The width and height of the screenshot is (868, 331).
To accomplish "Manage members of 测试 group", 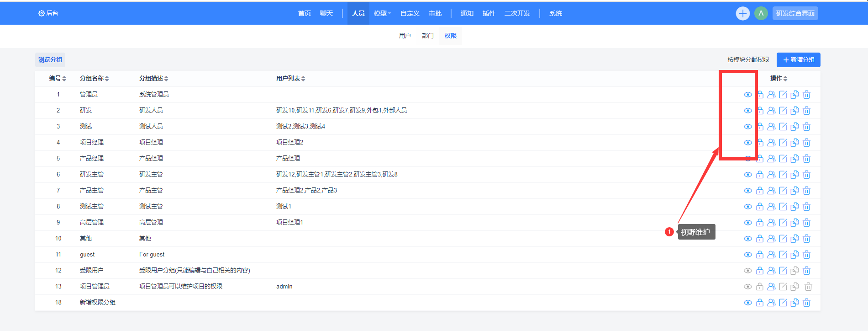I will pos(771,127).
